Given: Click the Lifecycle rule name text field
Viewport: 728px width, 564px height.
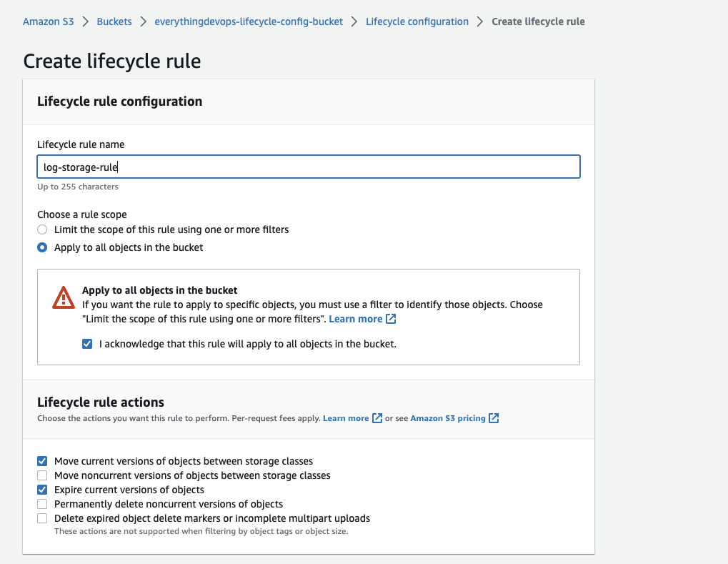Looking at the screenshot, I should point(308,167).
